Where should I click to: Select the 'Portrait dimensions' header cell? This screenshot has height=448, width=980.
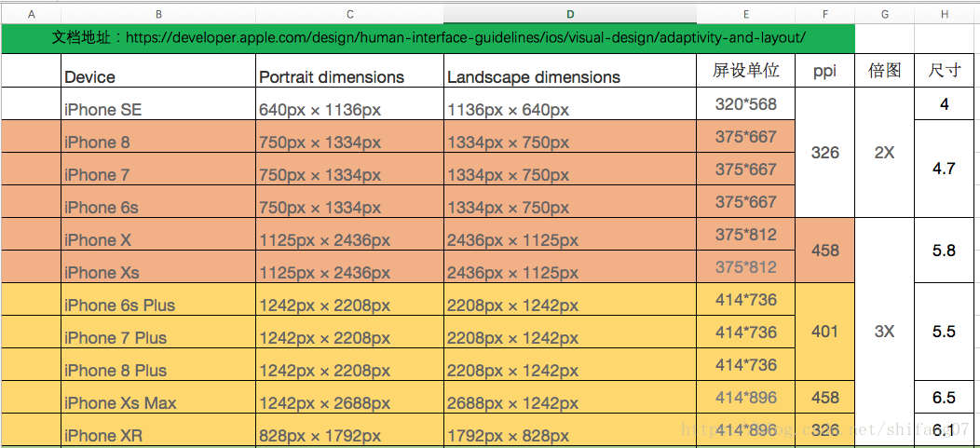(x=350, y=71)
